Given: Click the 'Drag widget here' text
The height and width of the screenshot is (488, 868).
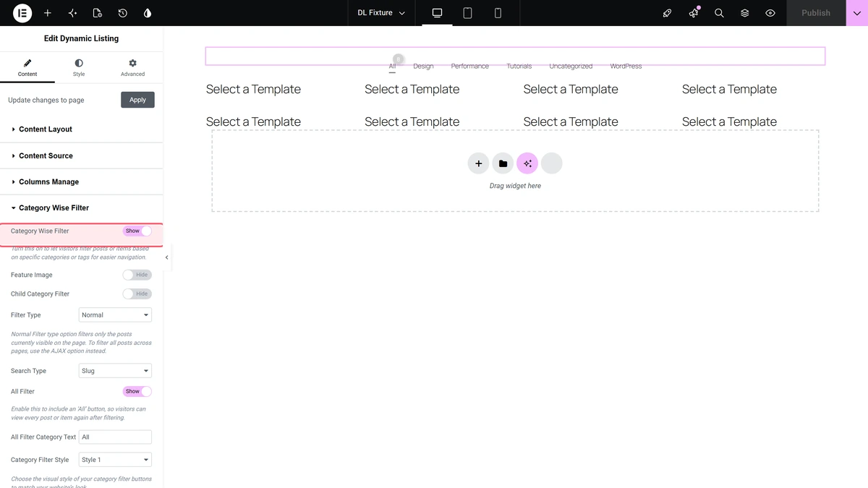Looking at the screenshot, I should [515, 186].
